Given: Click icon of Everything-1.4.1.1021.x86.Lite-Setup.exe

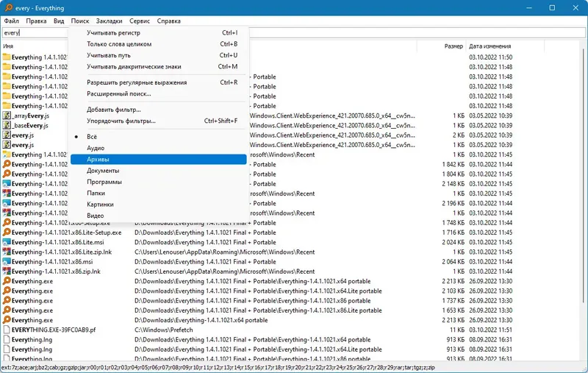Looking at the screenshot, I should [7, 232].
